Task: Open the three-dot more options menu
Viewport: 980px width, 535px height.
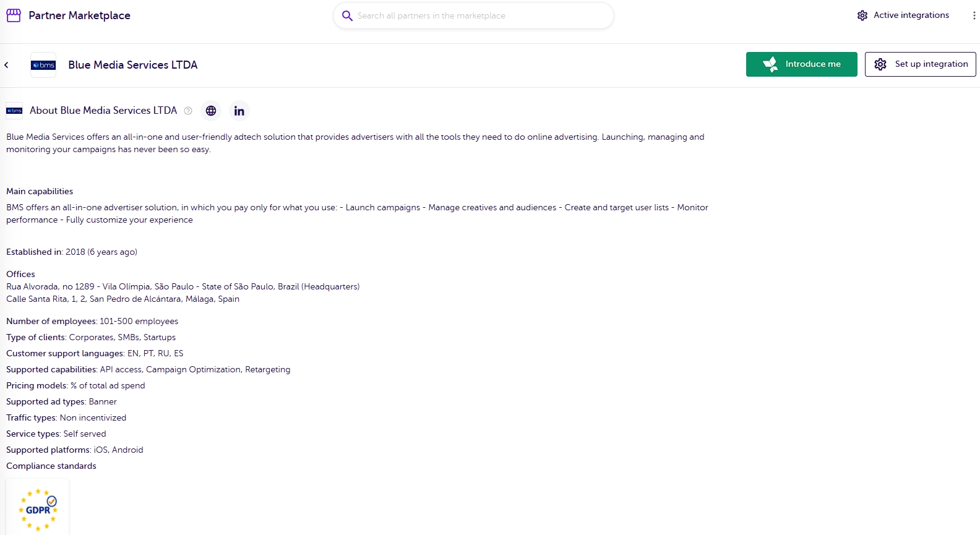Action: point(974,15)
